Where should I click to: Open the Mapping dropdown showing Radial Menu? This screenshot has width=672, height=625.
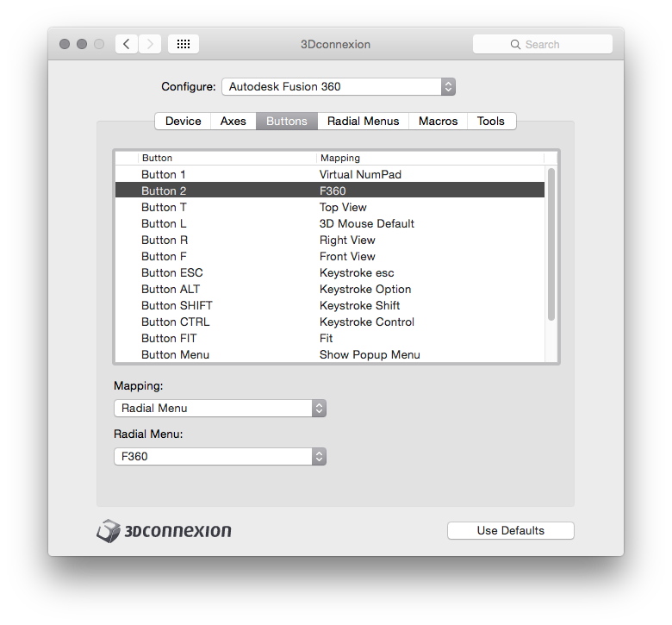(220, 408)
